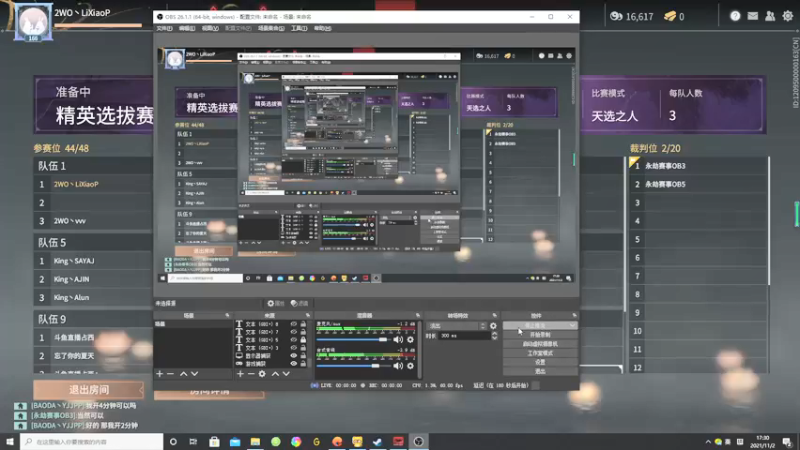Open the scene transition type dropdown
This screenshot has height=450, width=800.
pos(457,326)
